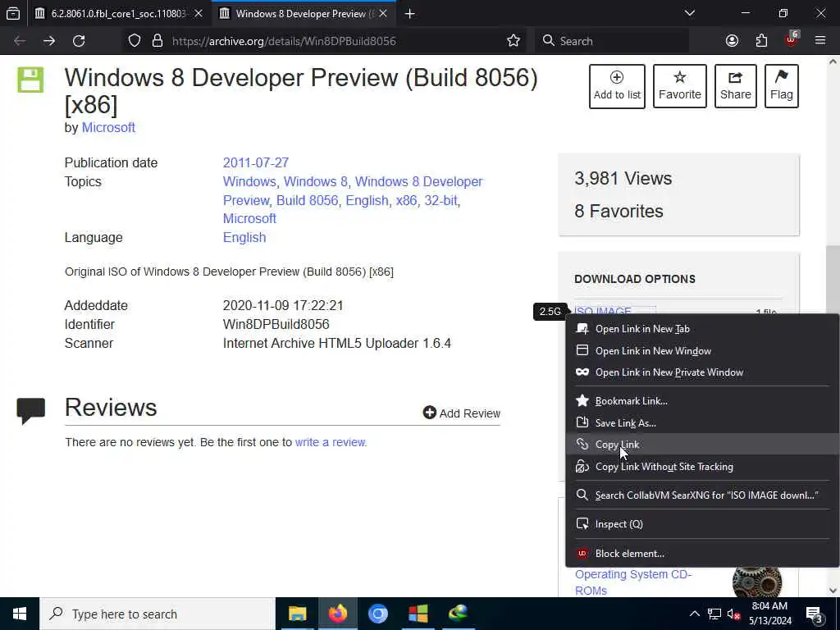The width and height of the screenshot is (840, 630).
Task: Show site security padlock info
Action: (x=157, y=41)
